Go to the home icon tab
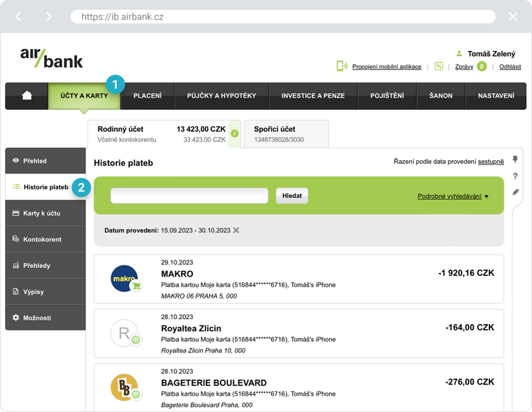The height and width of the screenshot is (412, 532). click(27, 96)
